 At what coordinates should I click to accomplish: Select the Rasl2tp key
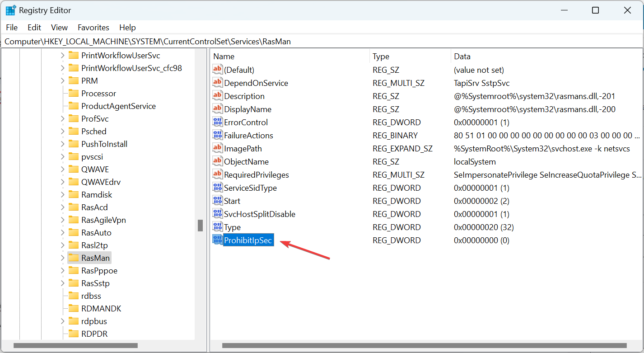point(94,245)
